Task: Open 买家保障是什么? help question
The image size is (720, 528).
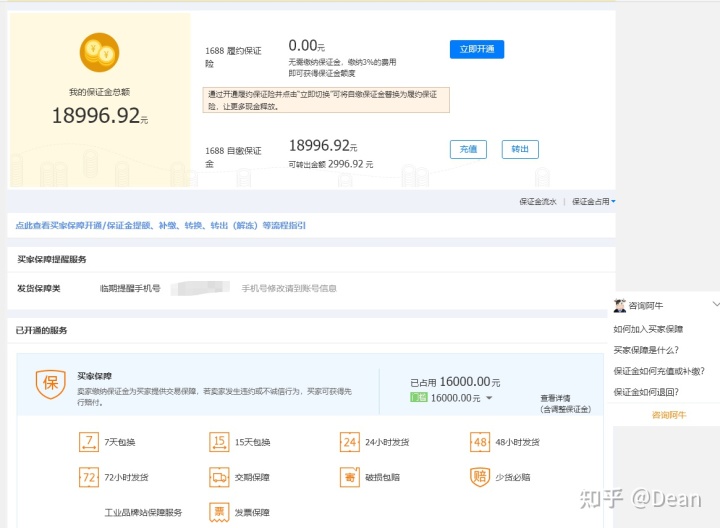Action: pos(646,350)
